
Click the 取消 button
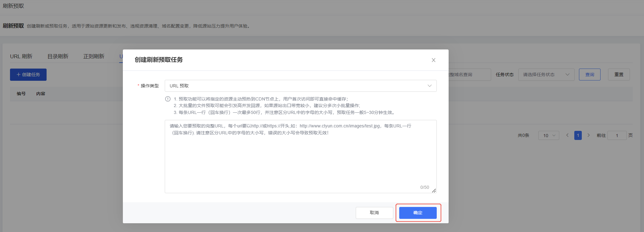coord(374,213)
